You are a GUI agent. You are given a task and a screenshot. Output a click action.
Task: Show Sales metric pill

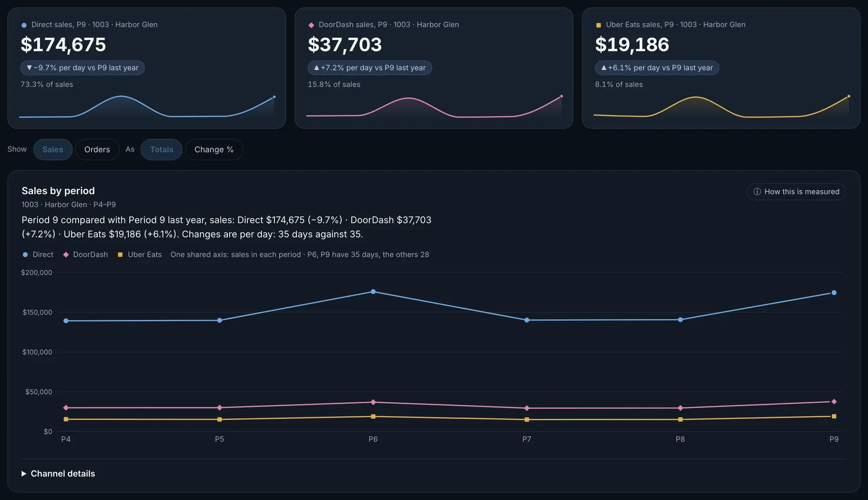(53, 149)
